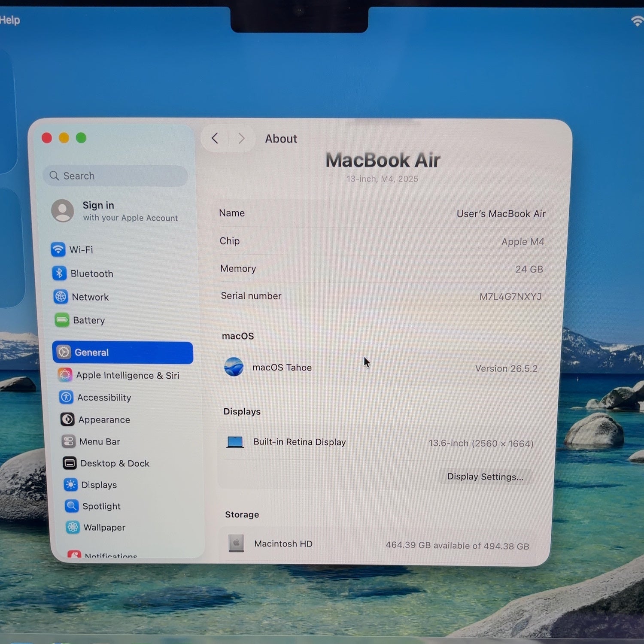The height and width of the screenshot is (644, 644).
Task: Click the 464.39 GB available storage text
Action: click(457, 545)
